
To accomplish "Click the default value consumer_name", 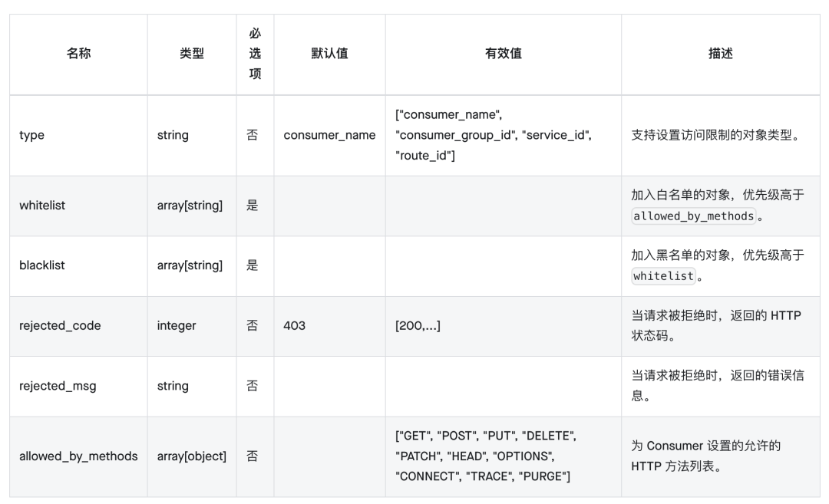I will [x=329, y=135].
